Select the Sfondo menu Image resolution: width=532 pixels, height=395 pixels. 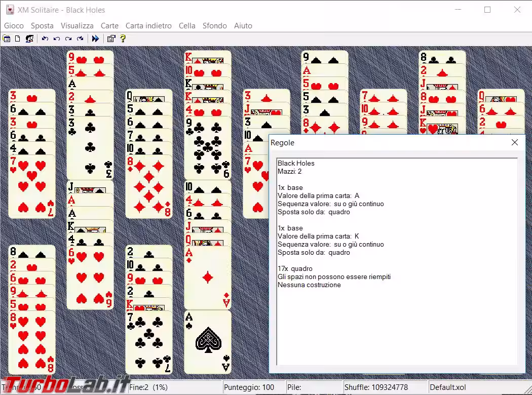coord(214,25)
